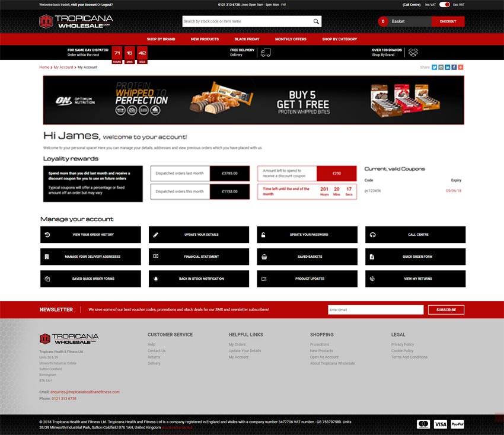Click the headset icon for call centre
The width and height of the screenshot is (504, 435).
click(x=372, y=235)
